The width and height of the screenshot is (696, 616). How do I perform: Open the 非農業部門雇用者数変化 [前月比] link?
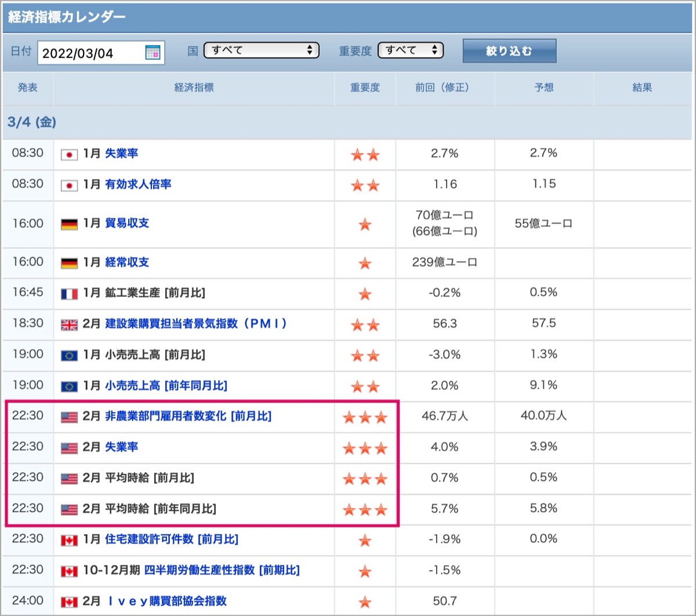pos(188,416)
